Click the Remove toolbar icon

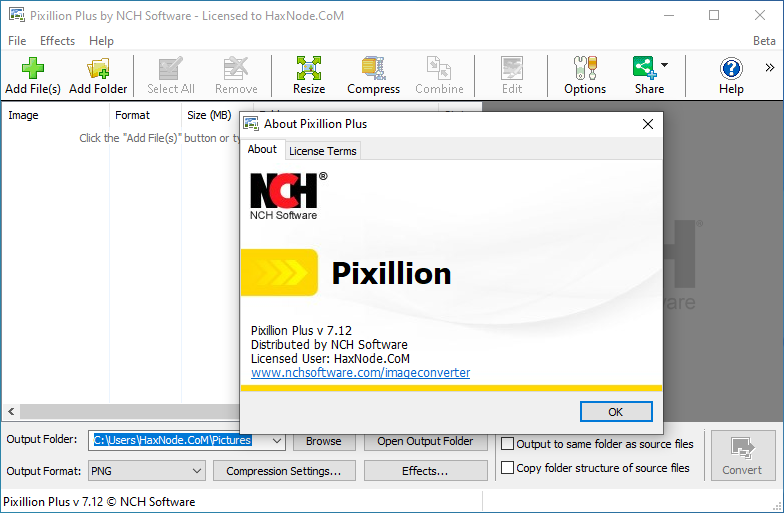[236, 68]
